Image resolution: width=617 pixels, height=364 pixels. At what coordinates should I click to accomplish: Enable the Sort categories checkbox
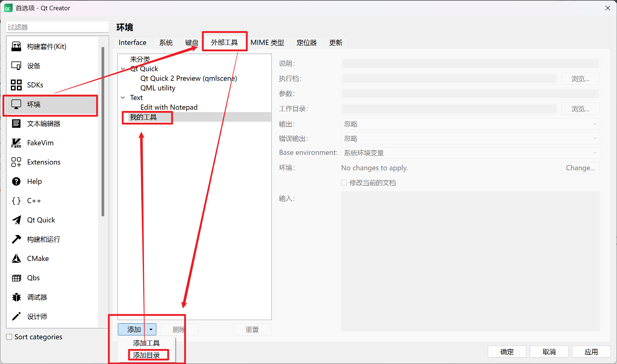9,337
